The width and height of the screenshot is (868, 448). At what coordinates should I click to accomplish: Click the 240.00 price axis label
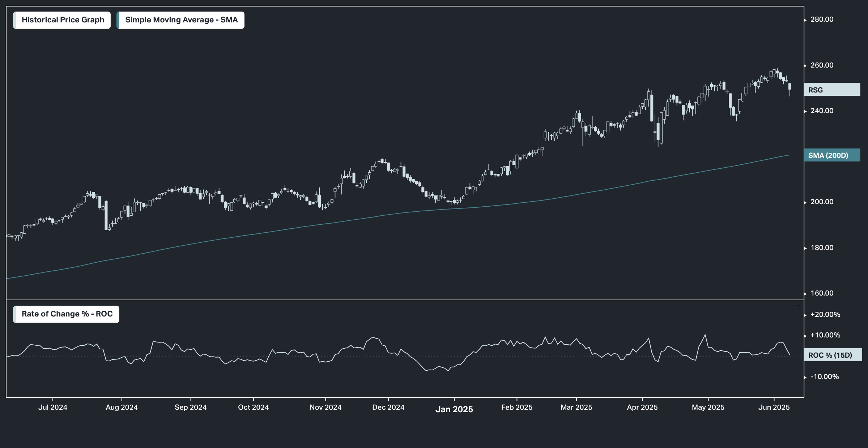(822, 111)
